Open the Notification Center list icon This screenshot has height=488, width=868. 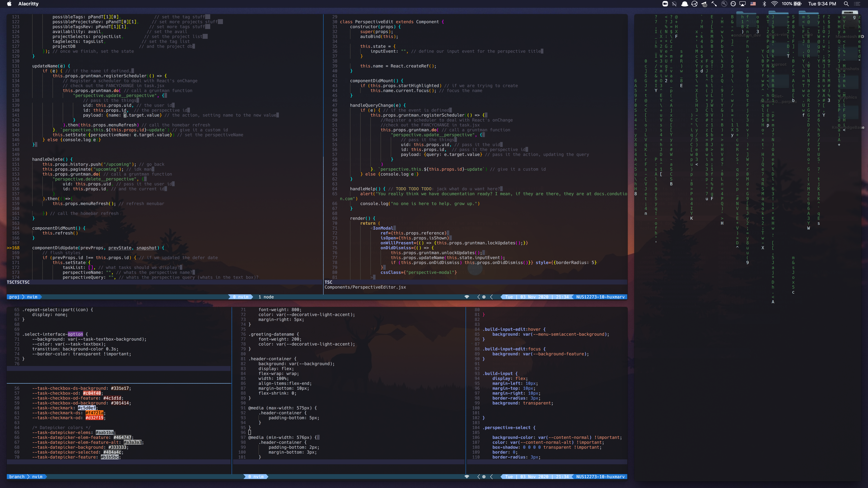(857, 4)
